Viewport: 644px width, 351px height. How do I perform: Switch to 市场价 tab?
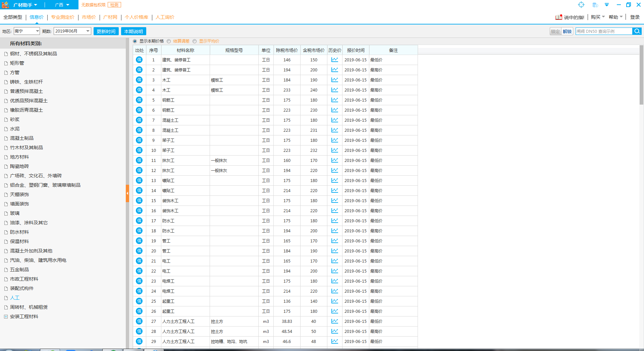click(89, 17)
